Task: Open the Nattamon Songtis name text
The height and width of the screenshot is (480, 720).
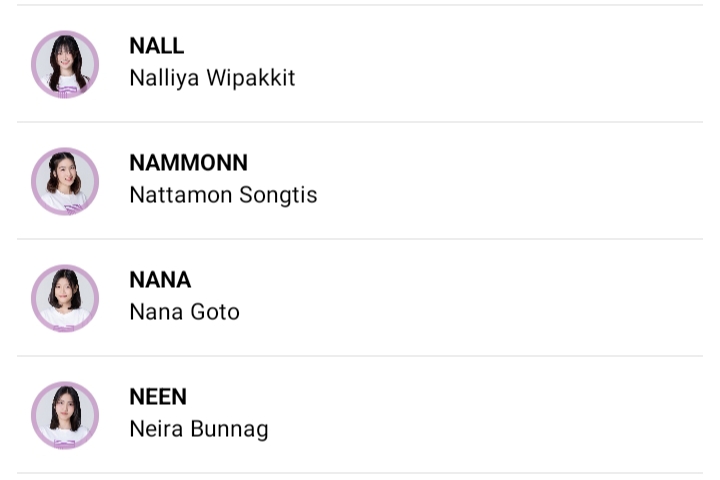Action: pyautogui.click(x=223, y=195)
